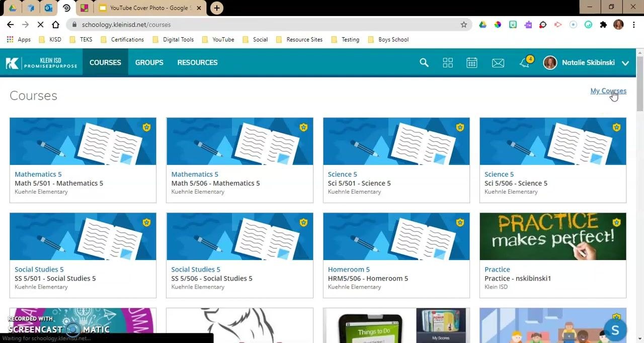Open the KISD bookmarks folder
Screen dimensions: 644x343
coord(50,39)
